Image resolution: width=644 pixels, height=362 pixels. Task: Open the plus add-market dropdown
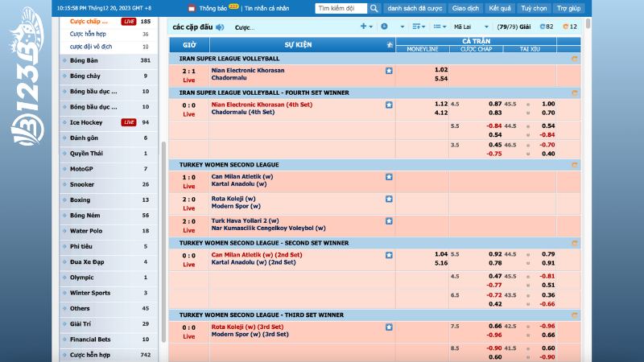[365, 27]
